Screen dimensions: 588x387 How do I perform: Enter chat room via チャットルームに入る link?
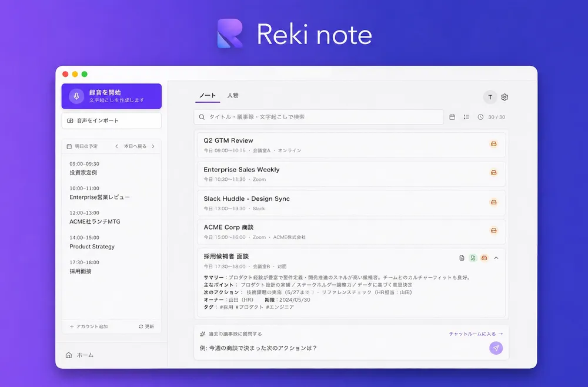click(x=476, y=334)
